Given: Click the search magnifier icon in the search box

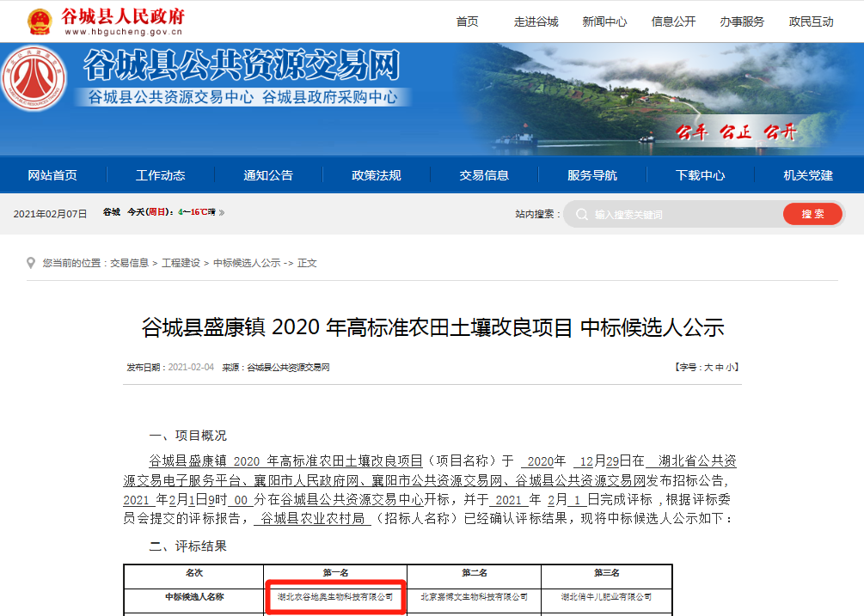Looking at the screenshot, I should coord(582,214).
